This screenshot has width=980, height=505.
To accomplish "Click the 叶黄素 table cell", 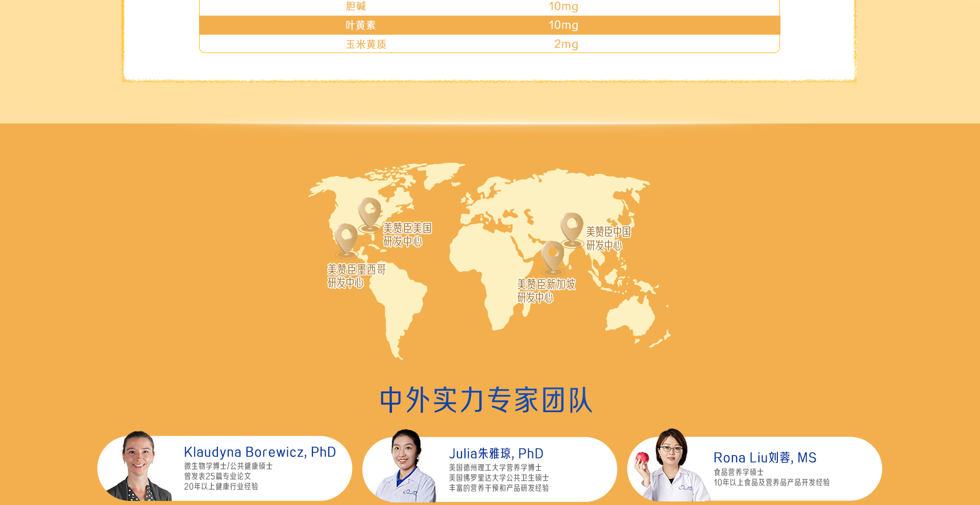I will (x=361, y=25).
